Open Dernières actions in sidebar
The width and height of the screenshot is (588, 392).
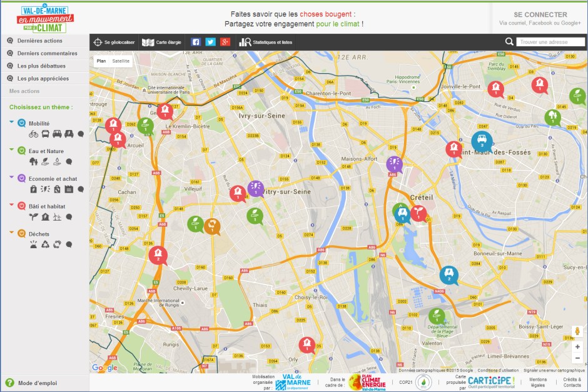[x=40, y=41]
